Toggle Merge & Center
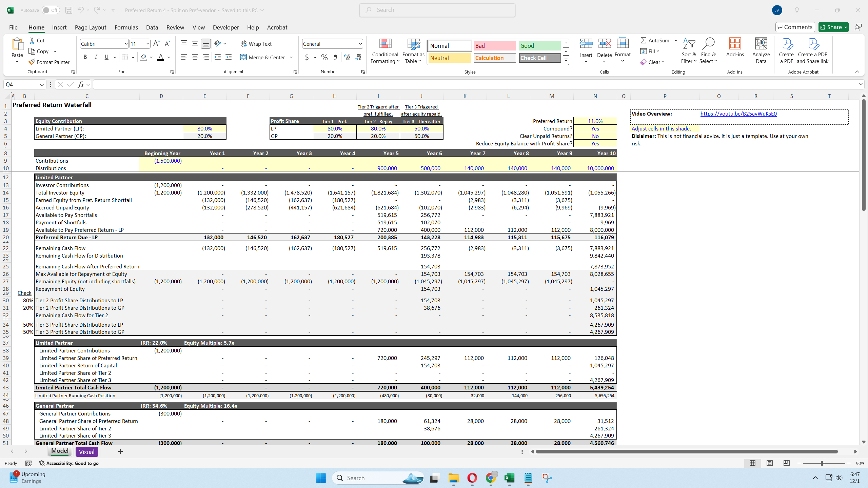 [263, 57]
